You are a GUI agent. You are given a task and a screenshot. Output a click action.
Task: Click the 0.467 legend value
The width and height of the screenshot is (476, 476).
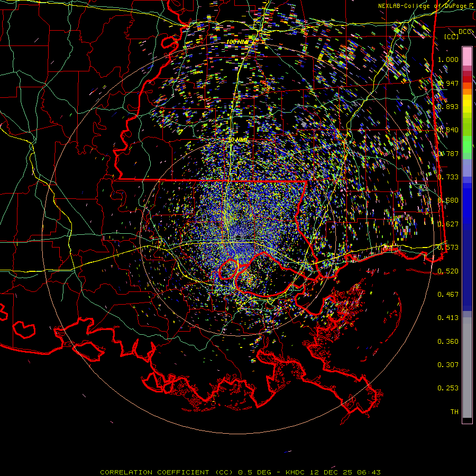(x=448, y=294)
